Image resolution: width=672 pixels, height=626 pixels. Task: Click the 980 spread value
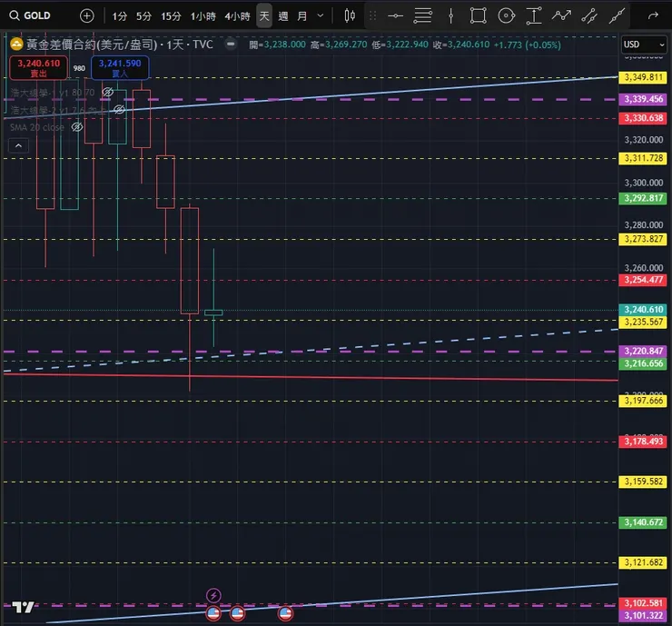click(x=79, y=68)
